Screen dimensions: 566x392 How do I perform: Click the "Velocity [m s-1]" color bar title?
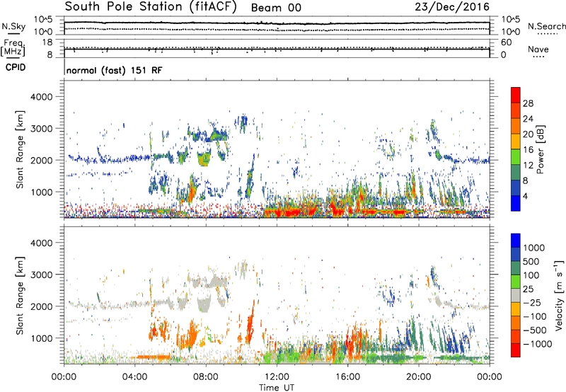[559, 296]
